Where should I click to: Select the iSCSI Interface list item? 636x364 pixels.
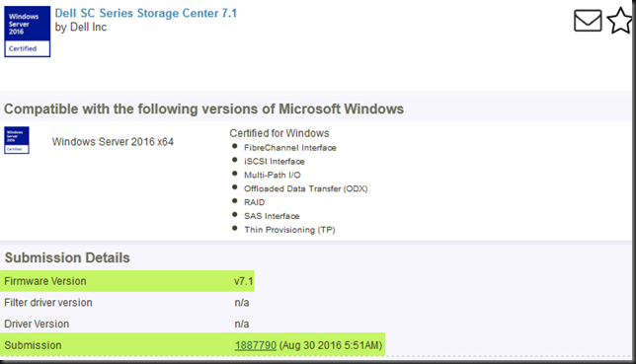pyautogui.click(x=275, y=162)
